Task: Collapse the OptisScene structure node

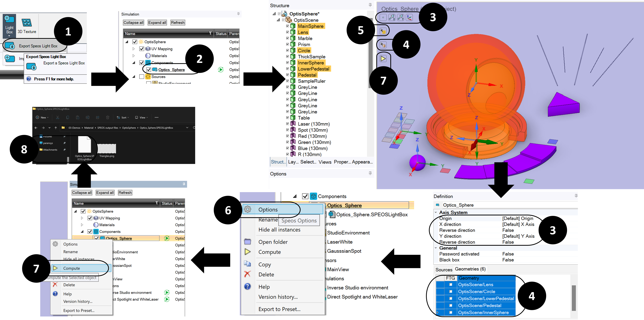Action: 278,20
